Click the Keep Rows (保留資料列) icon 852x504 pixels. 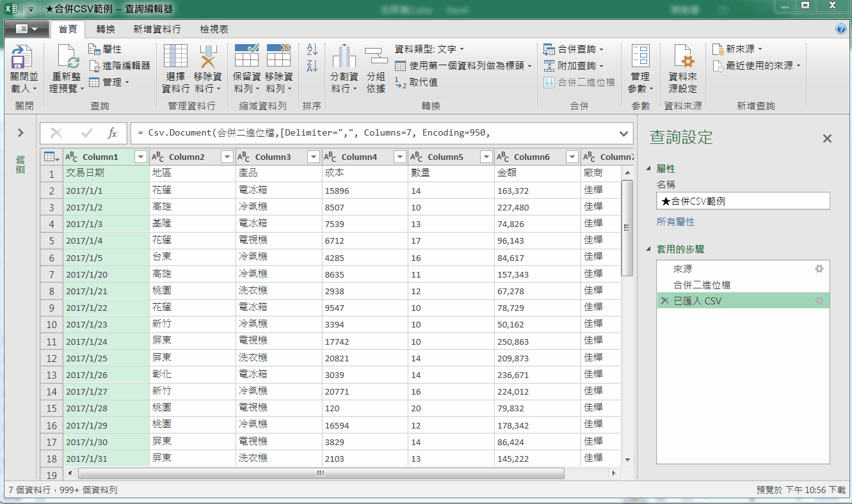(246, 56)
